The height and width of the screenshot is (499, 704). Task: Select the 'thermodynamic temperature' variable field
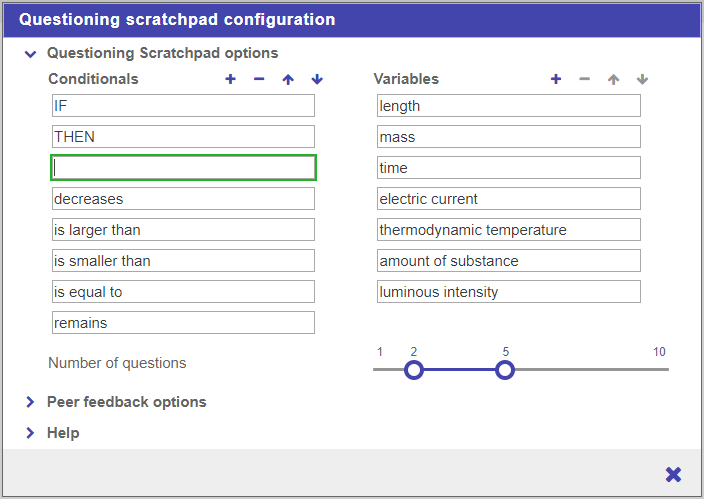click(x=508, y=230)
